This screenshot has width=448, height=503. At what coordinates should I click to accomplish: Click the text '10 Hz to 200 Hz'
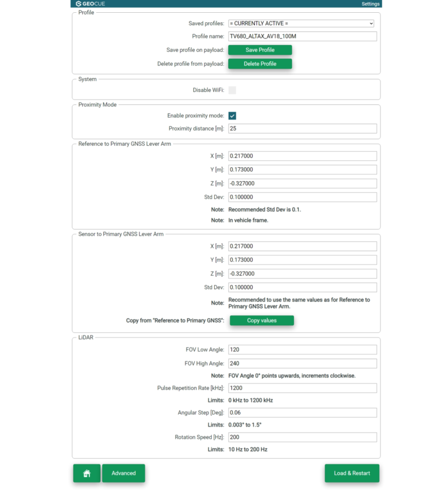click(248, 449)
